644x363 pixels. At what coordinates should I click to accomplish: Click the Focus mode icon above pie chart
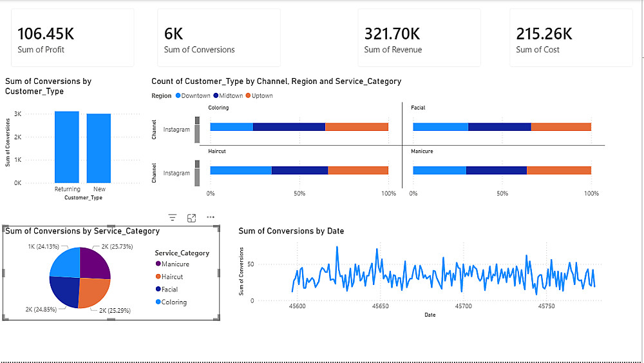(191, 218)
